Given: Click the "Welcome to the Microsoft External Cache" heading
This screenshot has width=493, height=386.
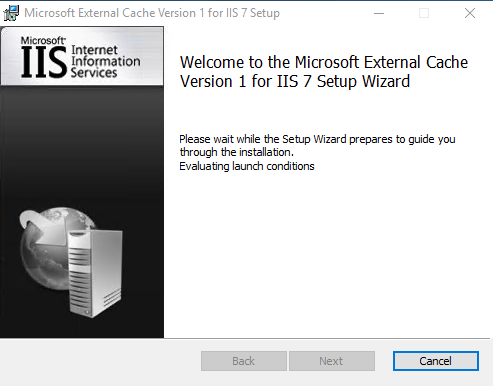Looking at the screenshot, I should [324, 62].
